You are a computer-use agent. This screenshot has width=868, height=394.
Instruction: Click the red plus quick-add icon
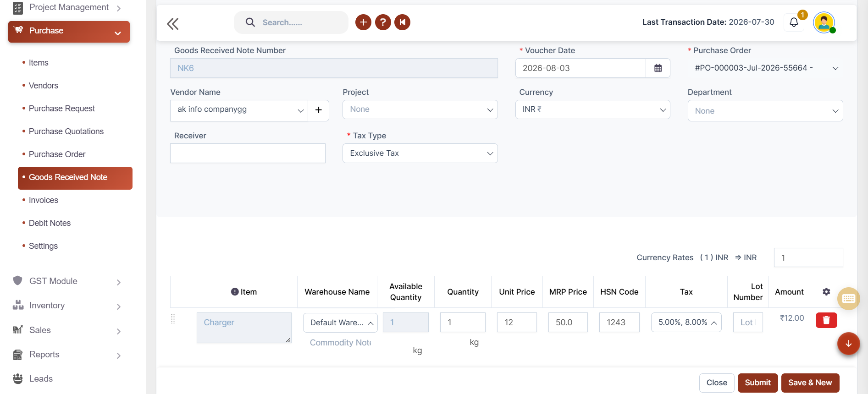pyautogui.click(x=363, y=22)
